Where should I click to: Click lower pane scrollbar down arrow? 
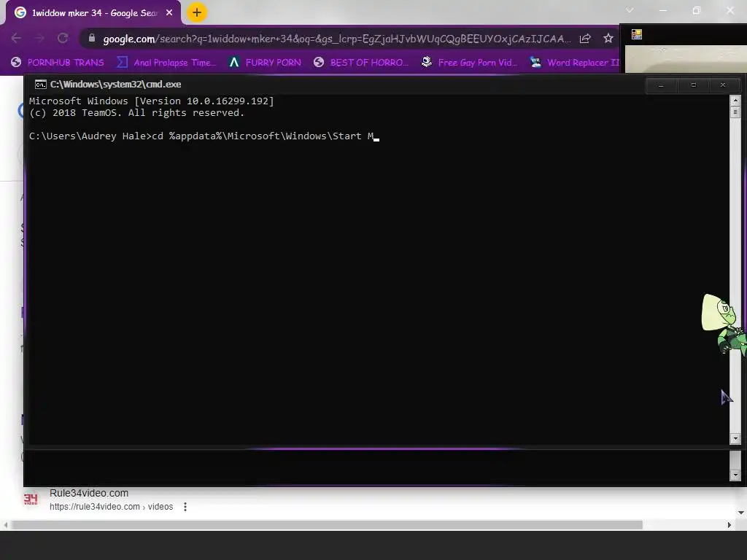point(735,475)
